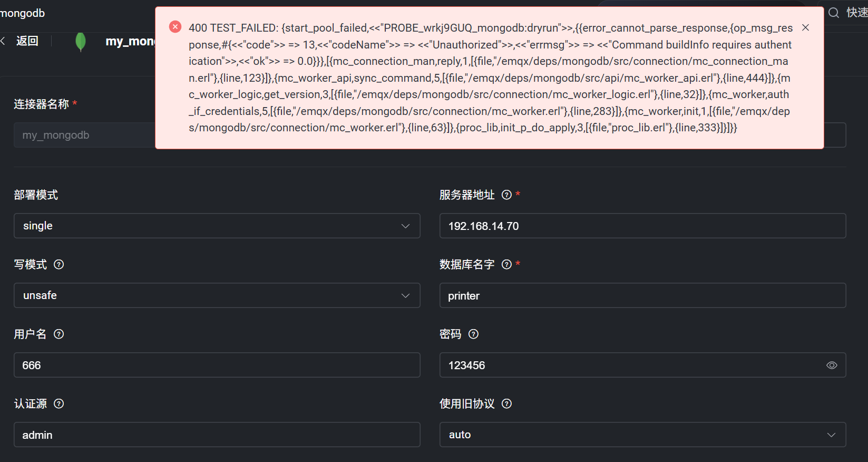
Task: Open help tooltip for 服务器地址
Action: coord(506,195)
